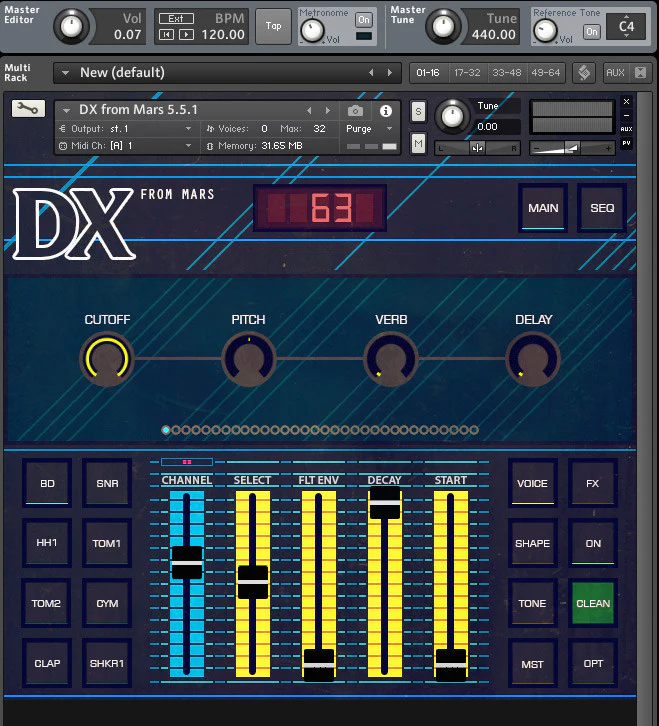Toggle PV button on instrument header
Viewport: 659px width, 726px height.
(627, 143)
